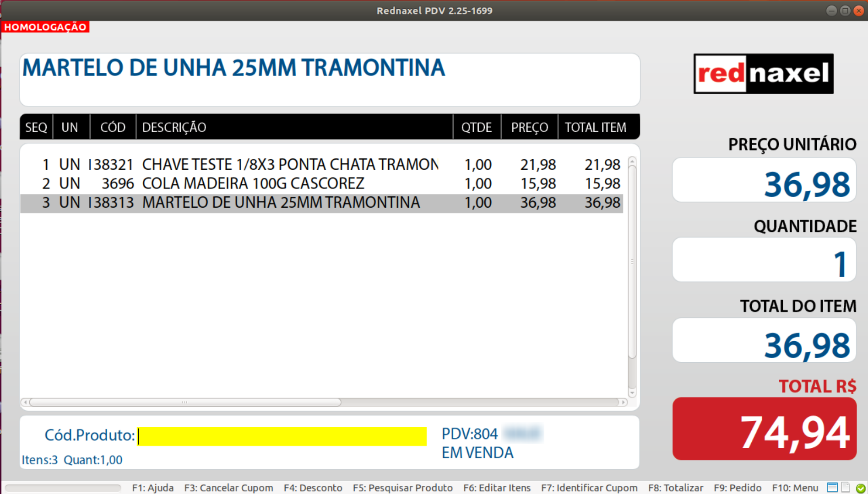868x494 pixels.
Task: Click inside the Cód.Produto input field
Action: tap(282, 435)
